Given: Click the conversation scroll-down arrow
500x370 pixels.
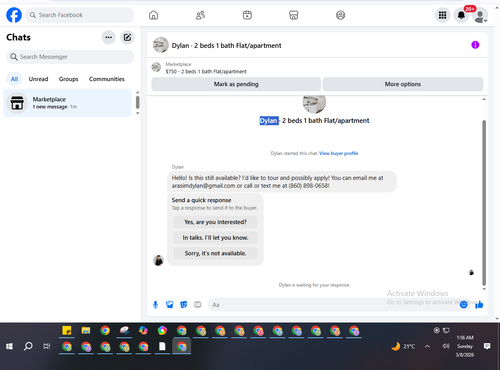Looking at the screenshot, I should point(484,289).
